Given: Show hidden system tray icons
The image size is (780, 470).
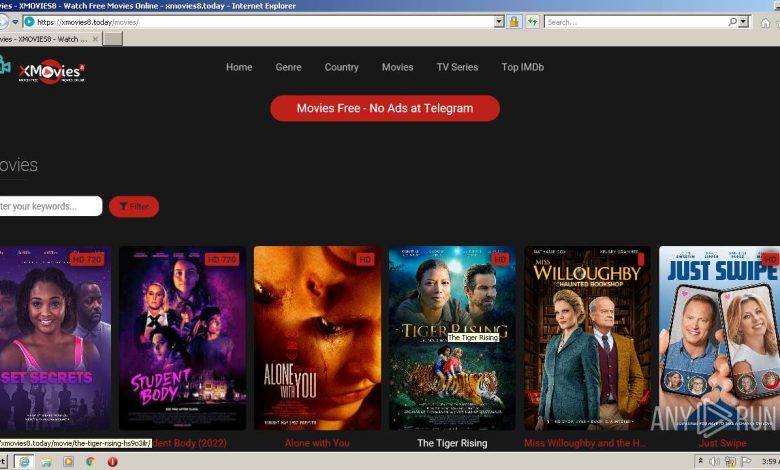Looking at the screenshot, I should (x=701, y=462).
